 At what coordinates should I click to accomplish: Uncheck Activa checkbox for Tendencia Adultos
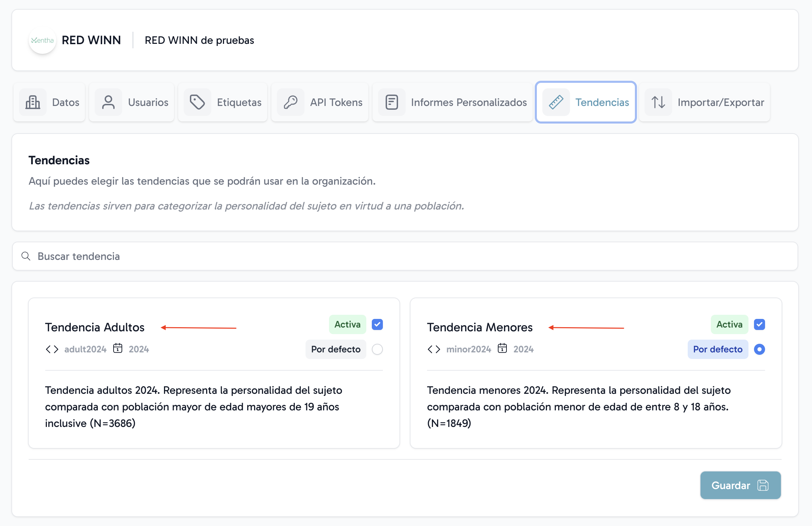point(377,324)
